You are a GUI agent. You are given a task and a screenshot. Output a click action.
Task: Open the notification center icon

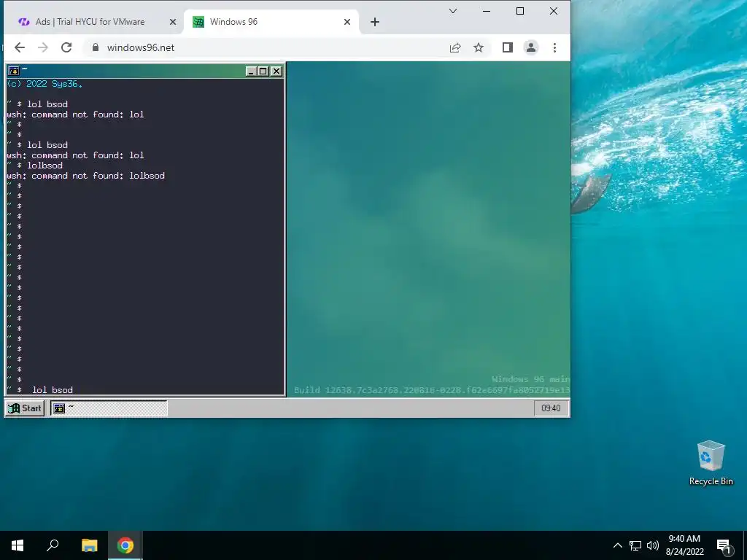point(724,546)
